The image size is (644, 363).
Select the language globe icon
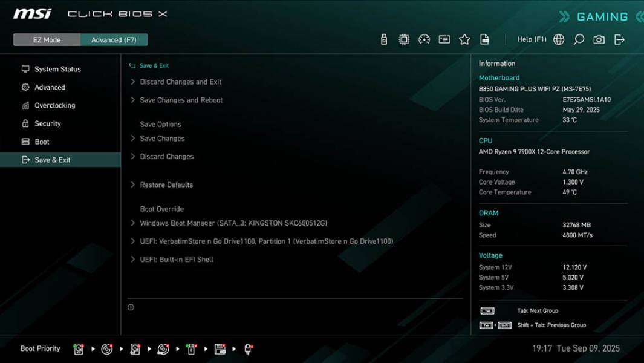coord(558,39)
